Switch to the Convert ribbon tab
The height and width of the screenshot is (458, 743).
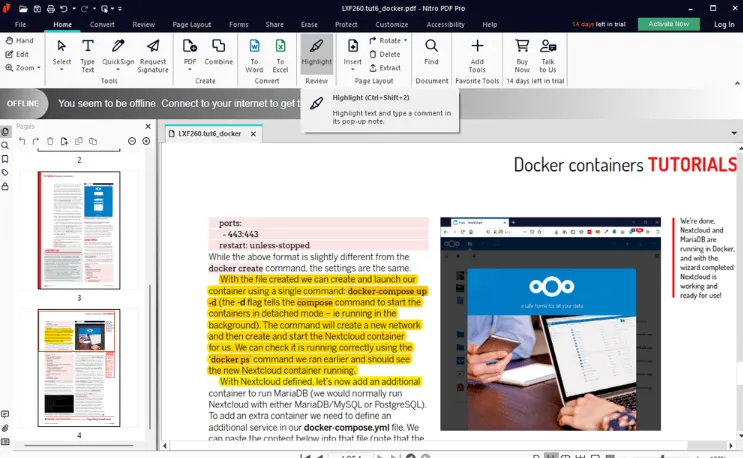pos(102,25)
